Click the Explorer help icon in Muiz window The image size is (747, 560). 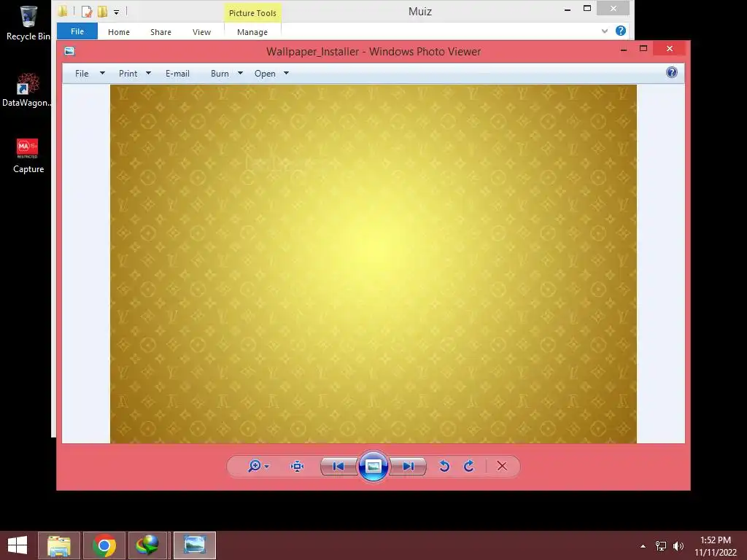pyautogui.click(x=620, y=31)
